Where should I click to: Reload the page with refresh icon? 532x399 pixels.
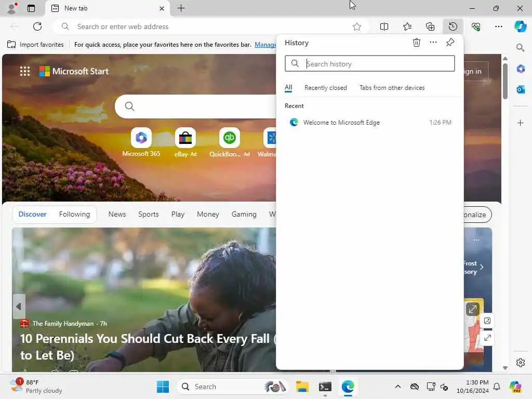(37, 26)
